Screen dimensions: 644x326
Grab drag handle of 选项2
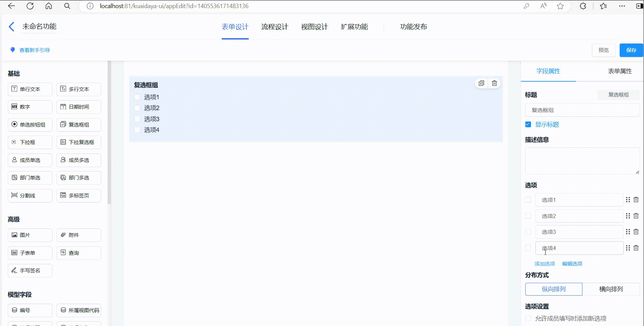(x=628, y=216)
